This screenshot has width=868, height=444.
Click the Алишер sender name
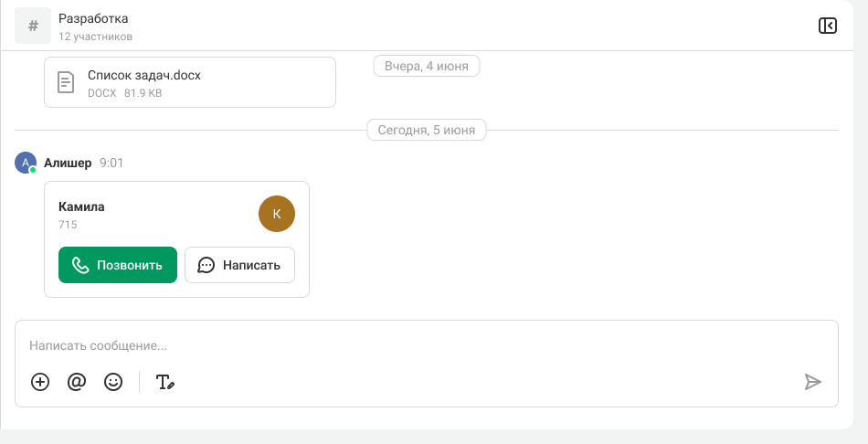pos(68,163)
